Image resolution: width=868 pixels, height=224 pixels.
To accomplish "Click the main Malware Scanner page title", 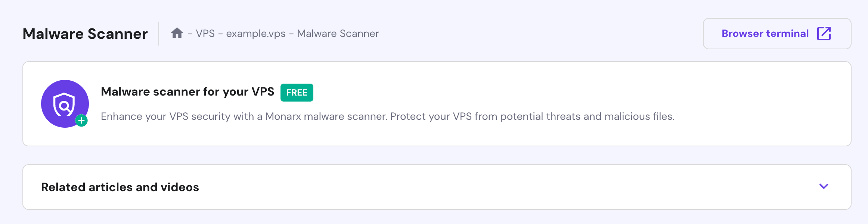I will 85,34.
